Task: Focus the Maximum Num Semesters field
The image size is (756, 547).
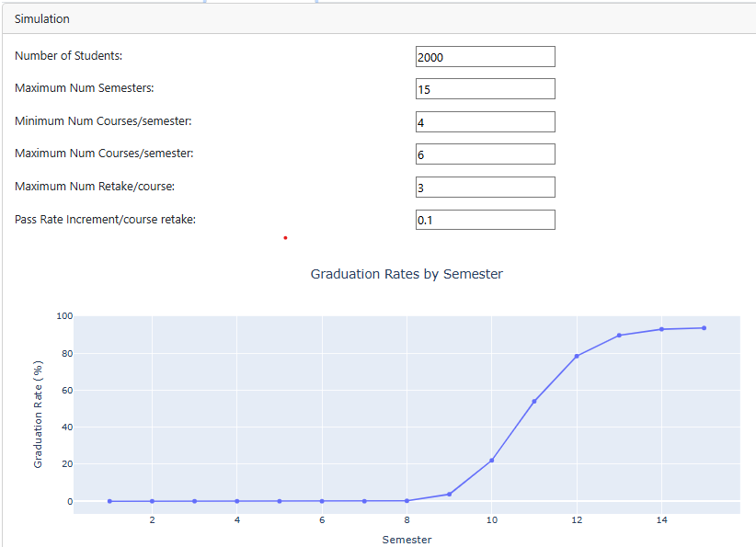Action: pos(485,89)
